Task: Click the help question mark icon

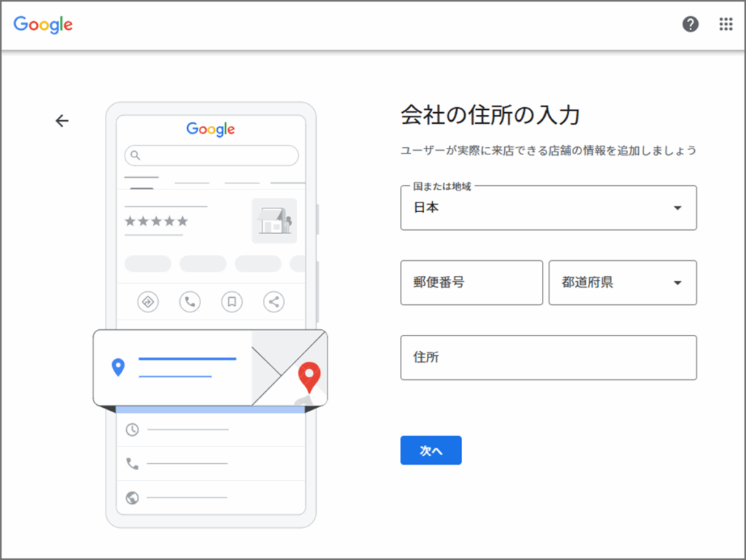Action: 690,24
